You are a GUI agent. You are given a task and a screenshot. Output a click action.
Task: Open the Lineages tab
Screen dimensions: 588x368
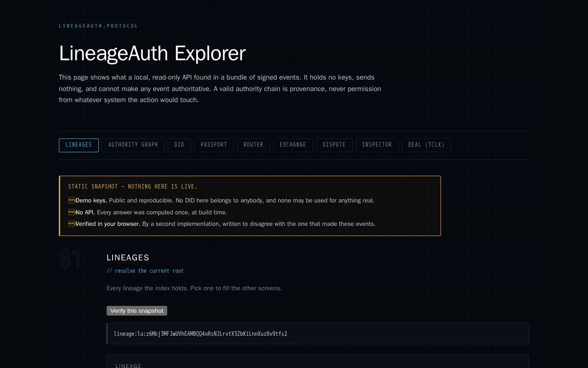click(79, 145)
